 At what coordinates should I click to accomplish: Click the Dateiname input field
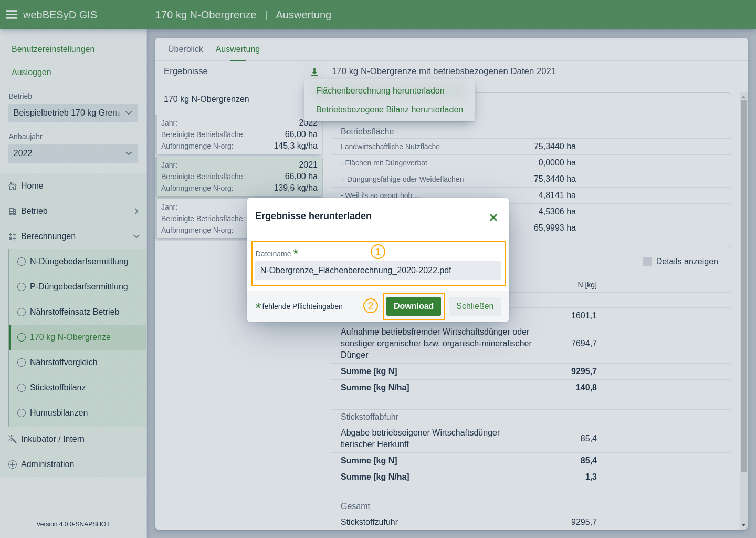(378, 271)
